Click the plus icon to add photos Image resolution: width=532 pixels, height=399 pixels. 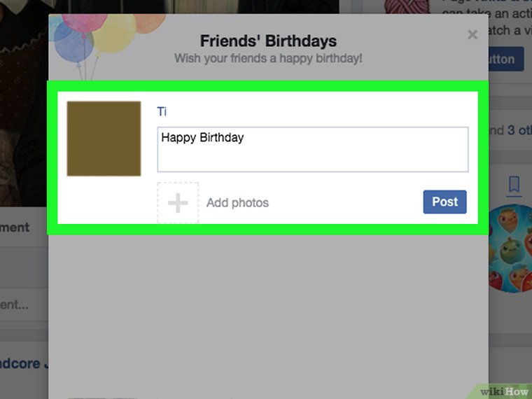178,203
